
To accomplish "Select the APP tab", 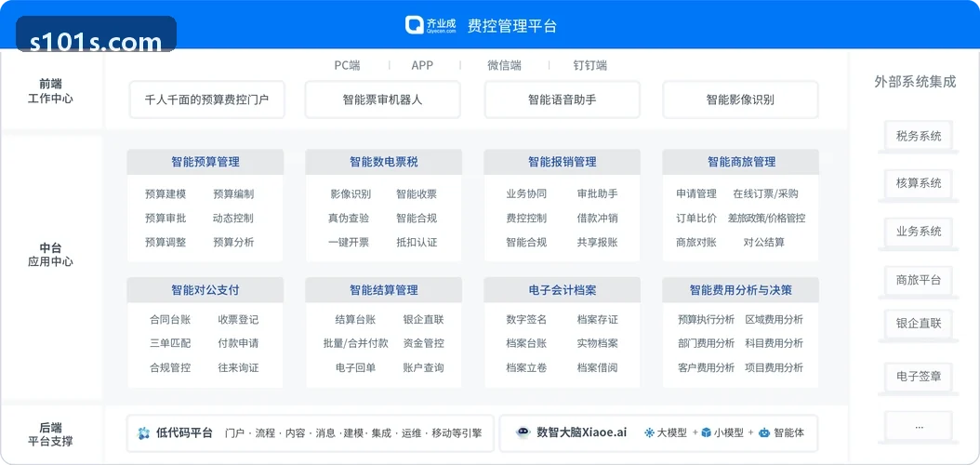I will point(422,65).
